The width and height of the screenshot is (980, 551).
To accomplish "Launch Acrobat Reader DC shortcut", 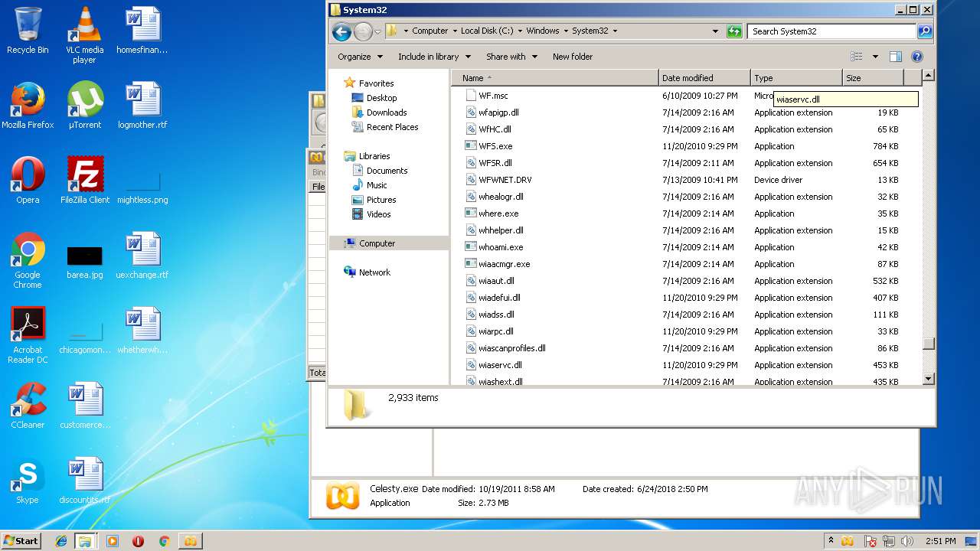I will 28,335.
